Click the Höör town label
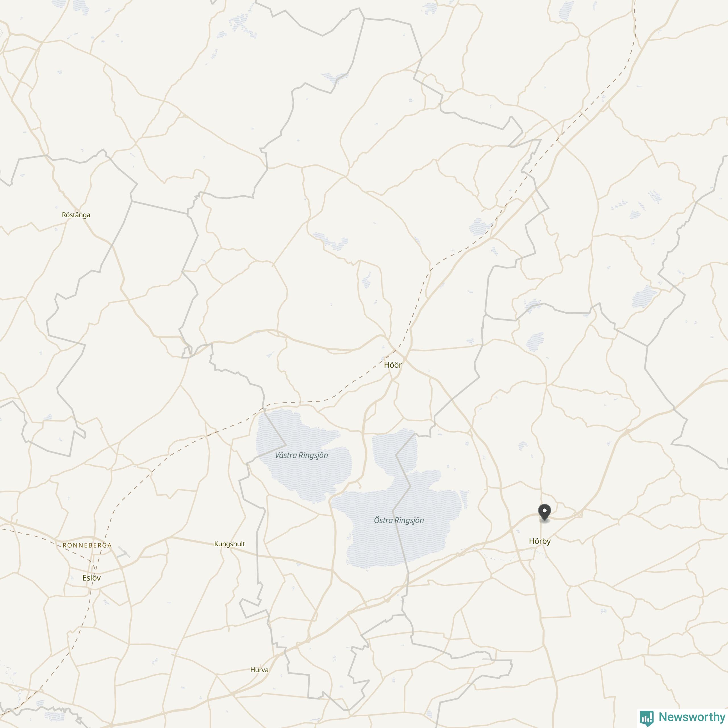Image resolution: width=728 pixels, height=728 pixels. pyautogui.click(x=393, y=365)
